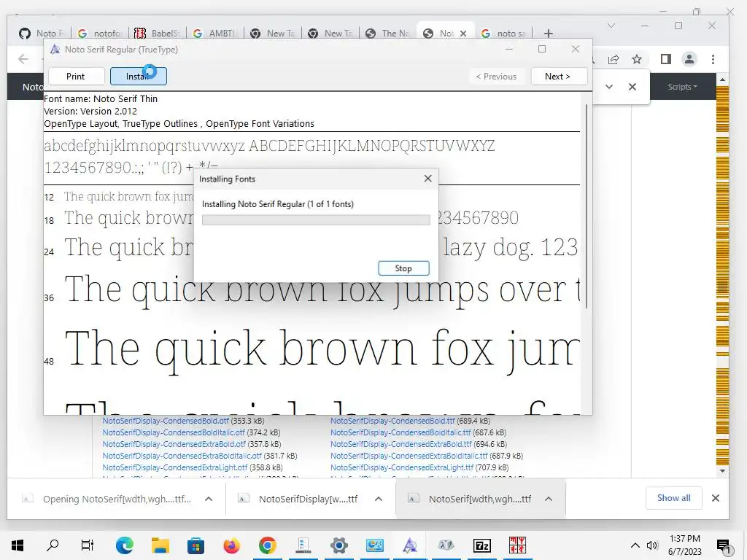Expand options for rightmost NotoSerif download
747x560 pixels.
tap(549, 499)
